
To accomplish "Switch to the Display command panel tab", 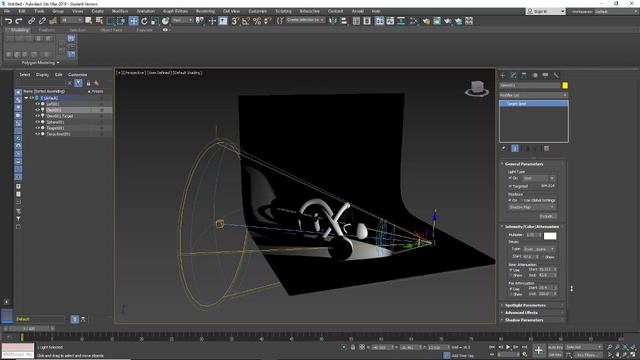I will [545, 75].
